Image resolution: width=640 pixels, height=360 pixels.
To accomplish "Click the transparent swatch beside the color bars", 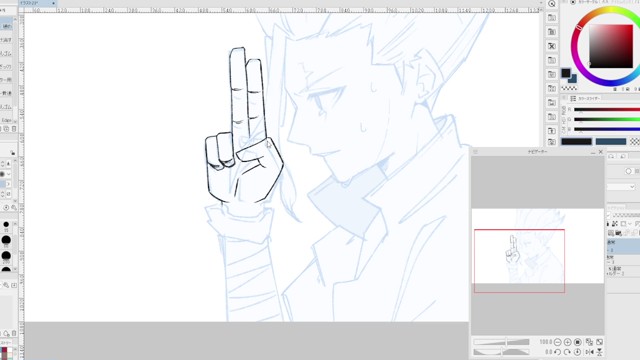I will 635,142.
